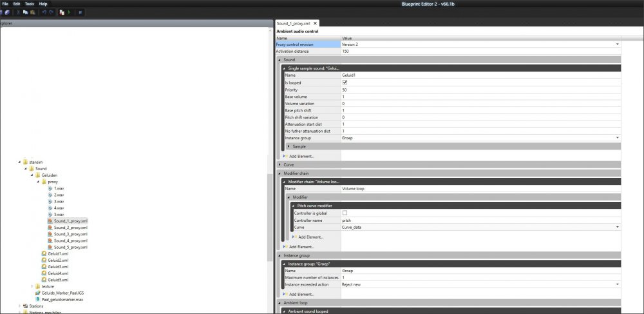Enable the Controller is global checkbox
The image size is (644, 314).
tap(345, 213)
